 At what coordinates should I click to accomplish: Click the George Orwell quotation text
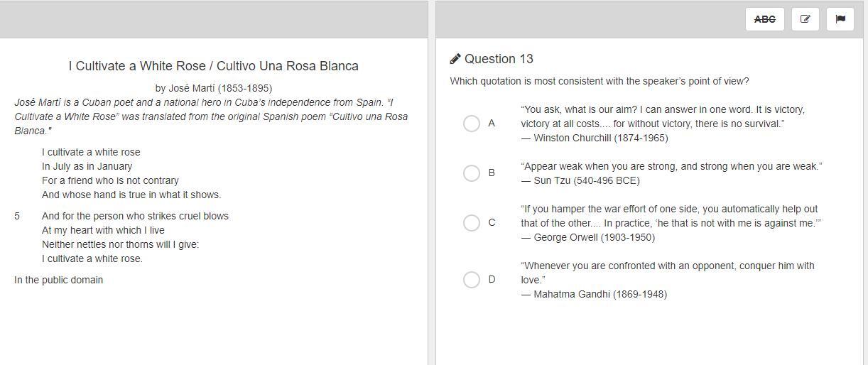669,216
